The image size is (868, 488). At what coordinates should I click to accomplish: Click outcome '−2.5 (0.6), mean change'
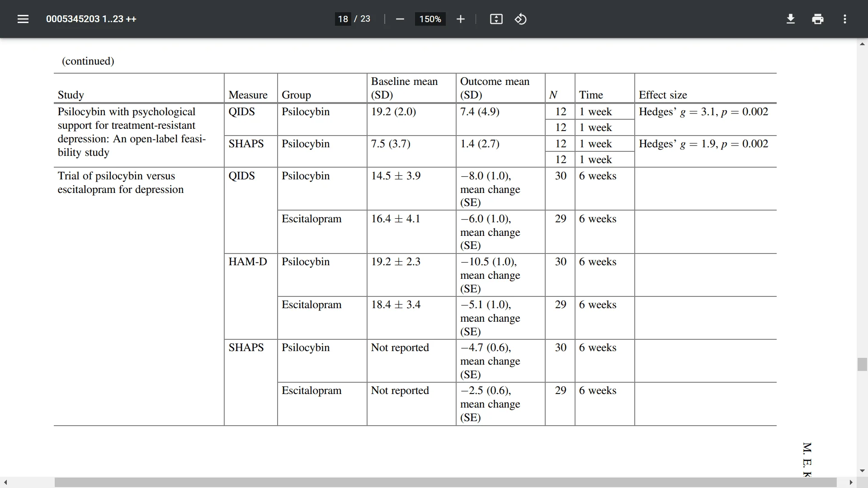pyautogui.click(x=490, y=397)
